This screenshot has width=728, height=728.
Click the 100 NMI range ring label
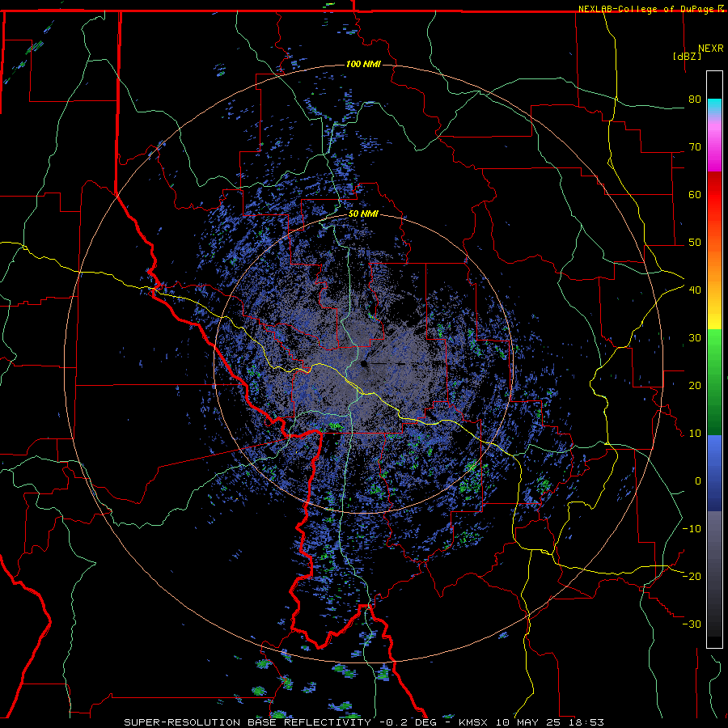point(363,64)
